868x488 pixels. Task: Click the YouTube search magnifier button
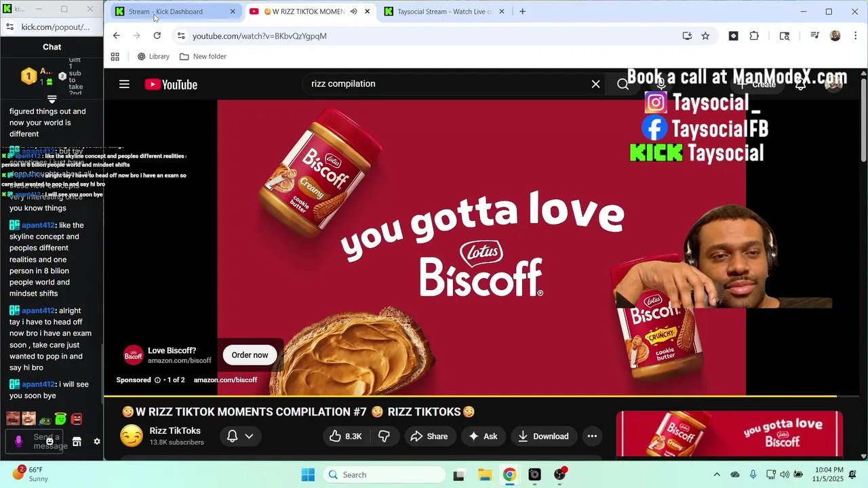[x=623, y=84]
